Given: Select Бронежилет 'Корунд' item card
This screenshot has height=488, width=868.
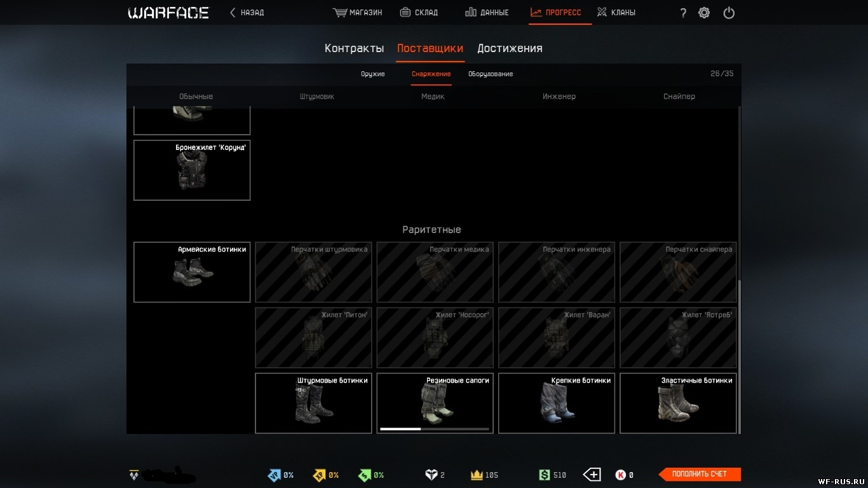Looking at the screenshot, I should 192,170.
